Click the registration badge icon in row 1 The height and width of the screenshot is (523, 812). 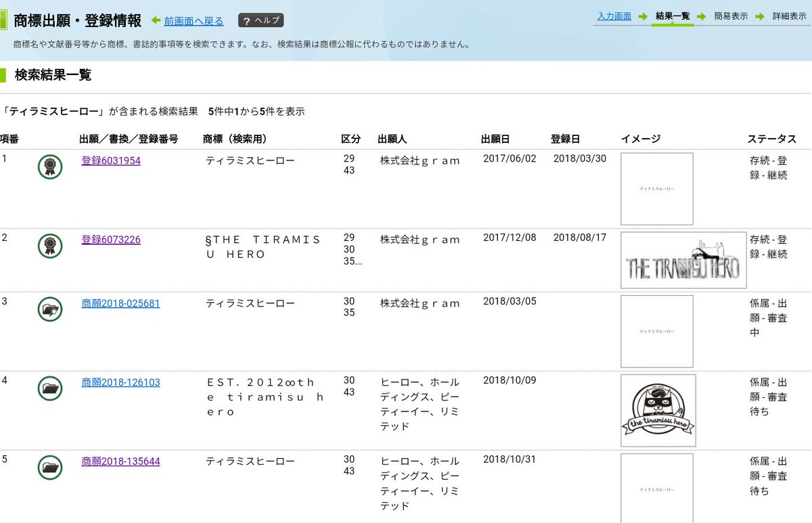50,166
